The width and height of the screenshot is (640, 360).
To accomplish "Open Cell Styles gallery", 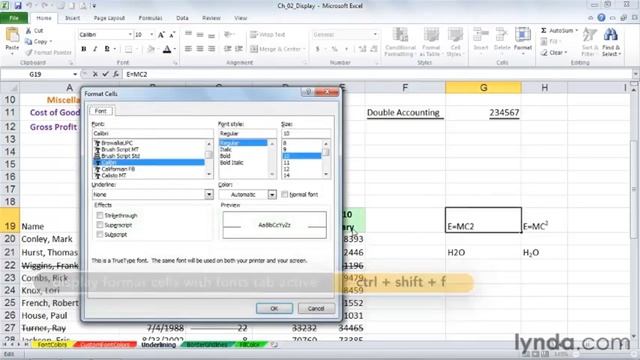I will click(x=455, y=42).
